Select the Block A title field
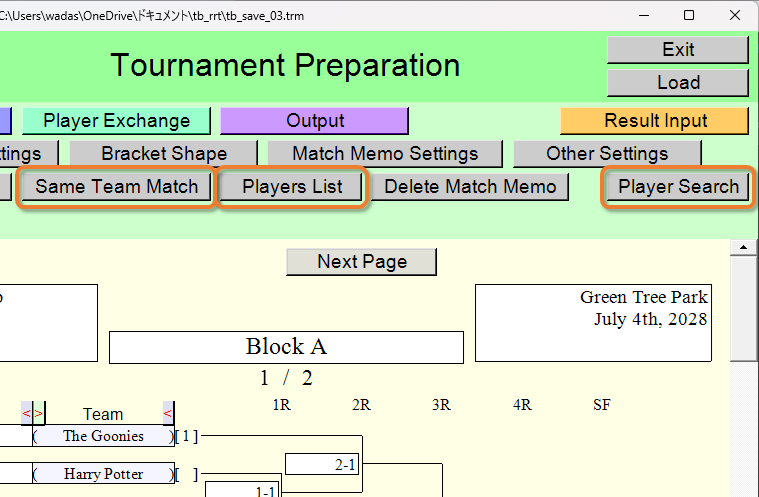Viewport: 759px width, 497px height. pyautogui.click(x=286, y=347)
